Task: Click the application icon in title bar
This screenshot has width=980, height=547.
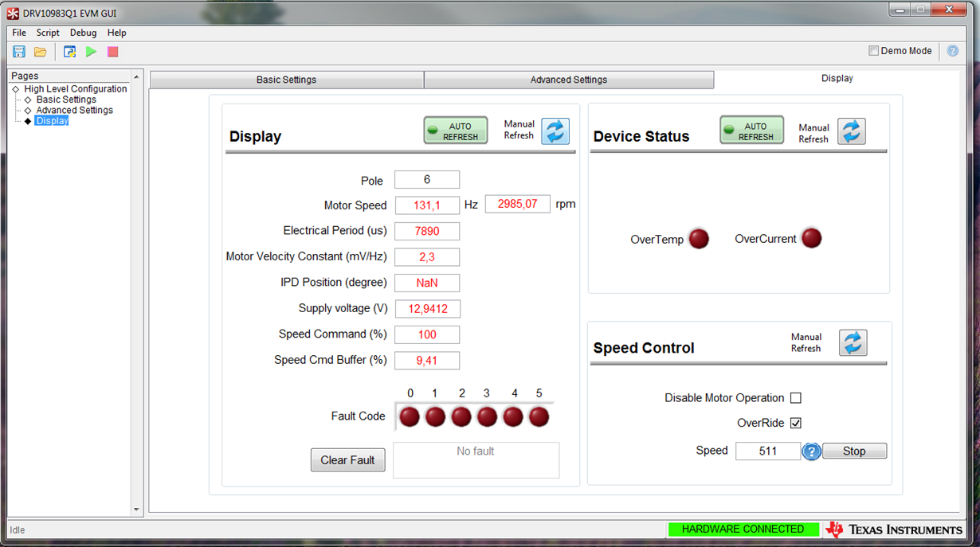Action: (x=13, y=14)
